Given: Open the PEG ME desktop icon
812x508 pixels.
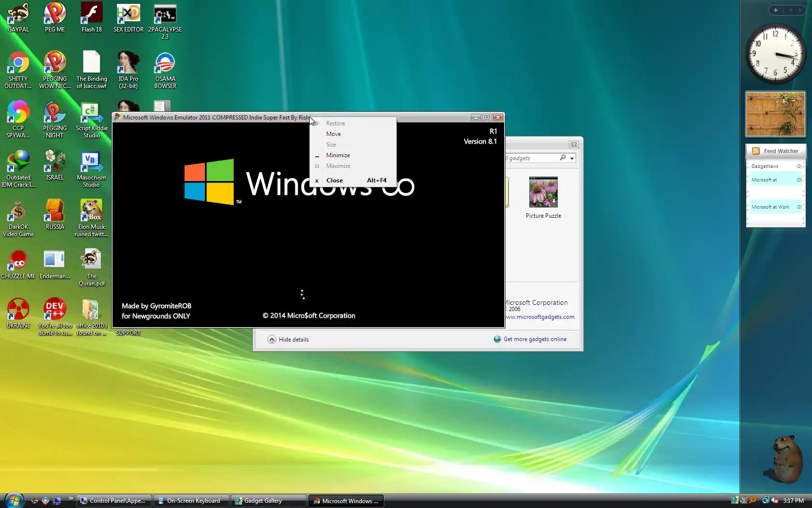Looking at the screenshot, I should pos(55,17).
